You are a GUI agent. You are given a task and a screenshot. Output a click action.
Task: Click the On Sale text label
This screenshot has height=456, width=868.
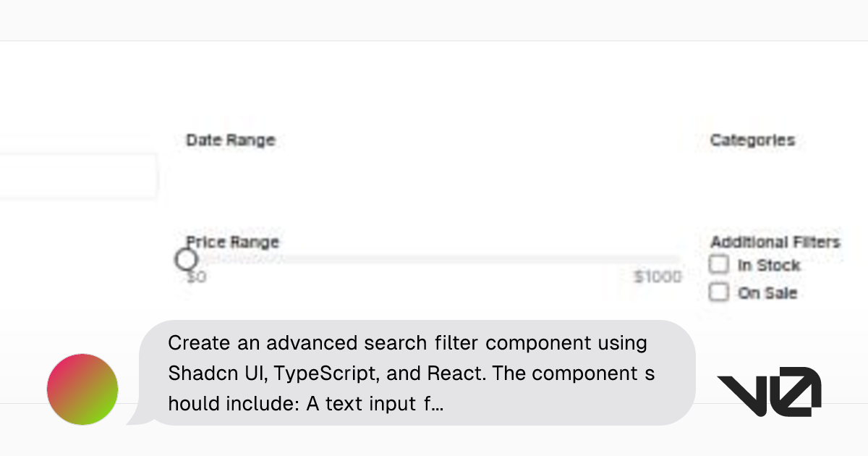click(769, 292)
